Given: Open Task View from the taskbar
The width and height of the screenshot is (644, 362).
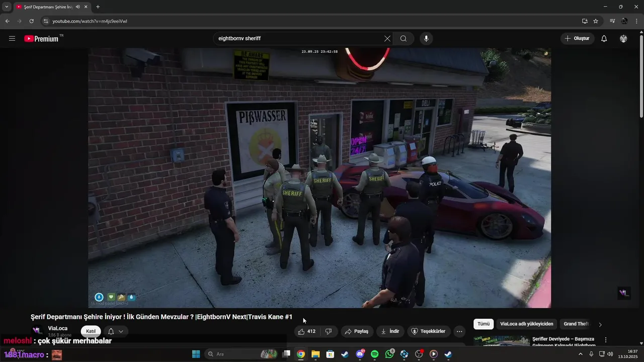Looking at the screenshot, I should 286,354.
